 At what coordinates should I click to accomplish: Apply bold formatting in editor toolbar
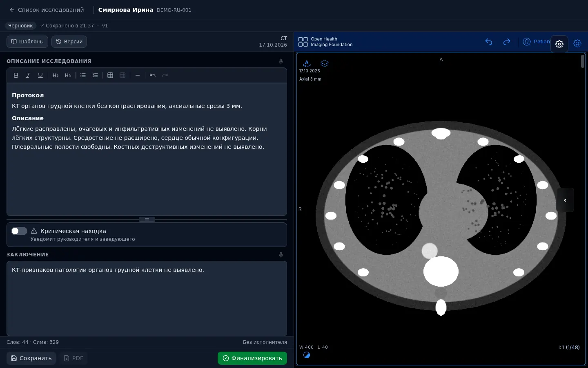coord(16,75)
